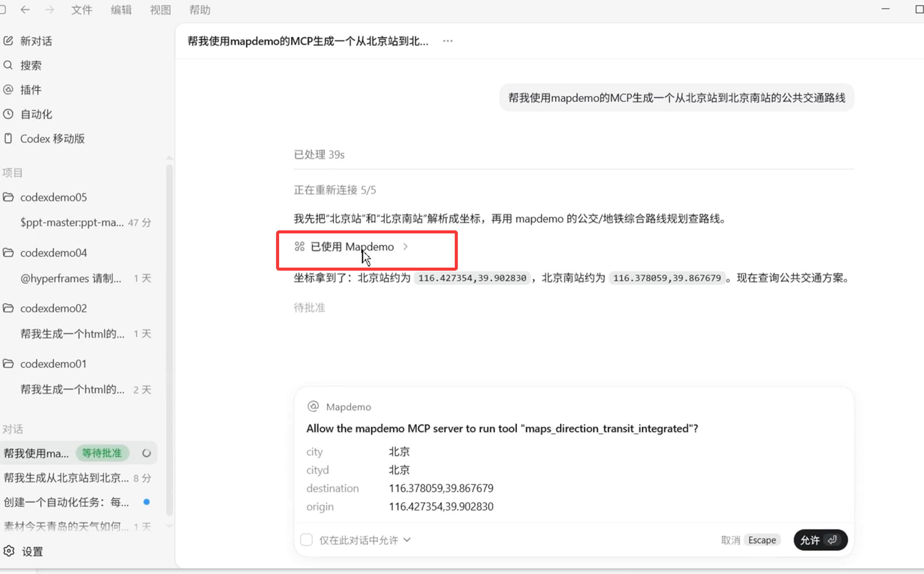Click the 待批准 status text
Viewport: 924px width, 574px height.
click(x=310, y=308)
